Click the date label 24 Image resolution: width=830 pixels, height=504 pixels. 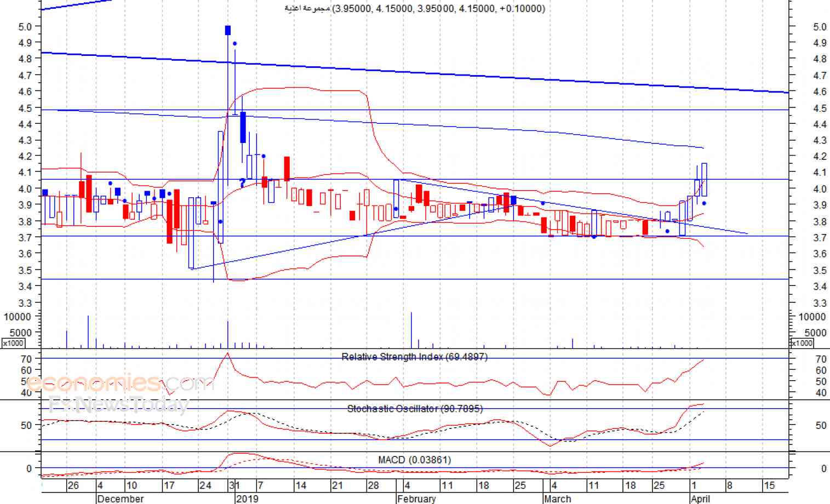click(x=205, y=485)
